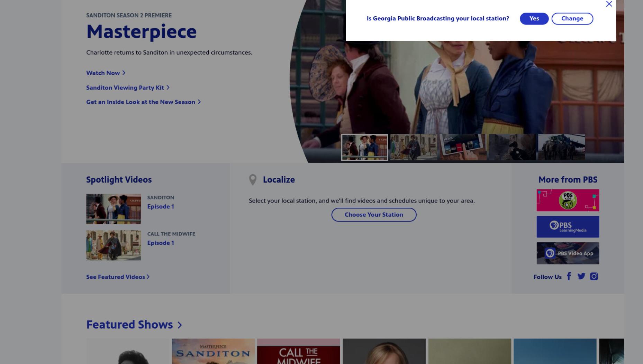Select the first Sanditon carousel thumbnail
The image size is (643, 364).
[x=364, y=147]
